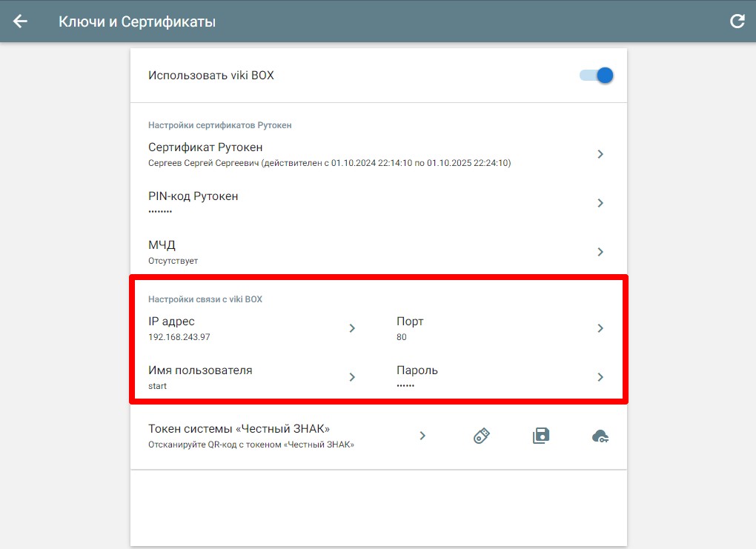Viewport: 756px width, 549px height.
Task: Click the chevron after Токен системы «Честный ЗНАК»
Action: (422, 436)
